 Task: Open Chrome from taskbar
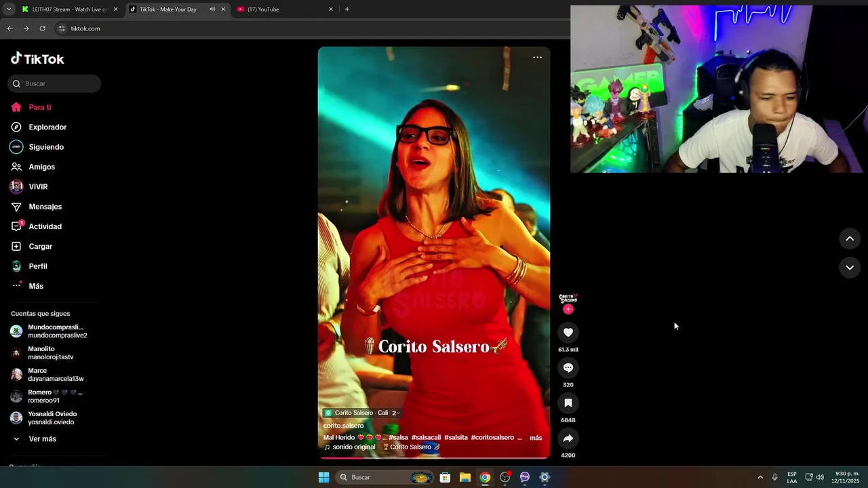[485, 477]
